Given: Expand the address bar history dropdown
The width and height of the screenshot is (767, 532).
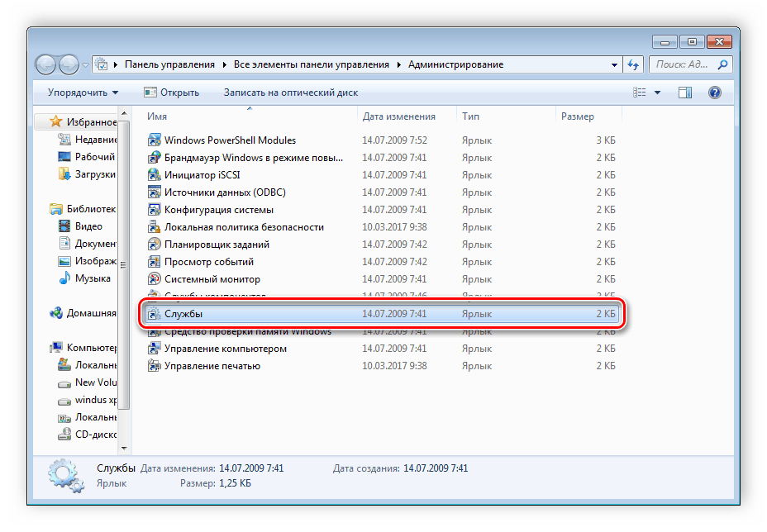Looking at the screenshot, I should coord(613,64).
